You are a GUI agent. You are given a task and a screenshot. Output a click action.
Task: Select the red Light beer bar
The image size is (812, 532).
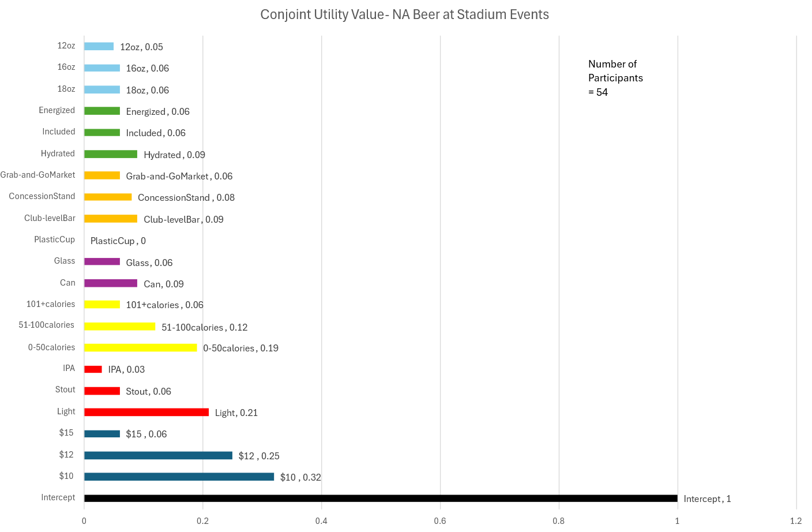pyautogui.click(x=146, y=412)
